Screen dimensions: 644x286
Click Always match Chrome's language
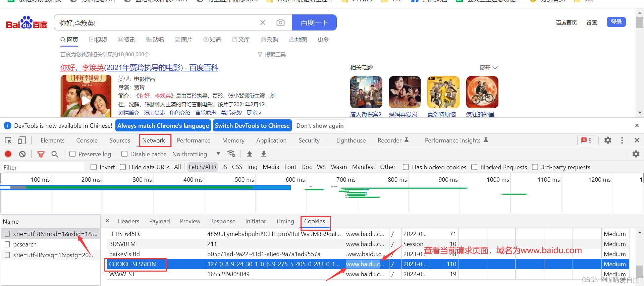(163, 126)
